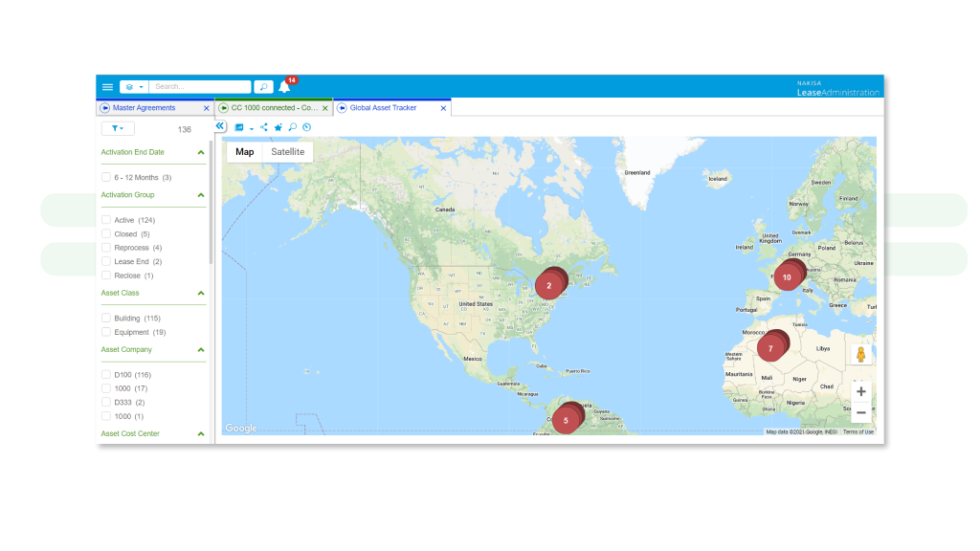980x551 pixels.
Task: Click the search magnifier button
Action: click(x=264, y=87)
